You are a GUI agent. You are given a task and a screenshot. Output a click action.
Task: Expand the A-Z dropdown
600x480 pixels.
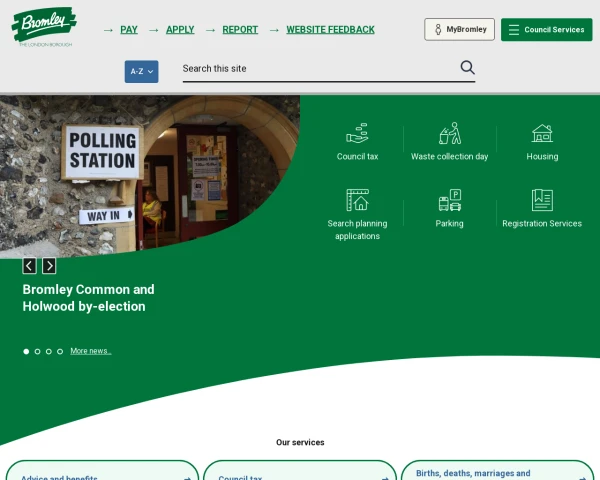coord(142,72)
